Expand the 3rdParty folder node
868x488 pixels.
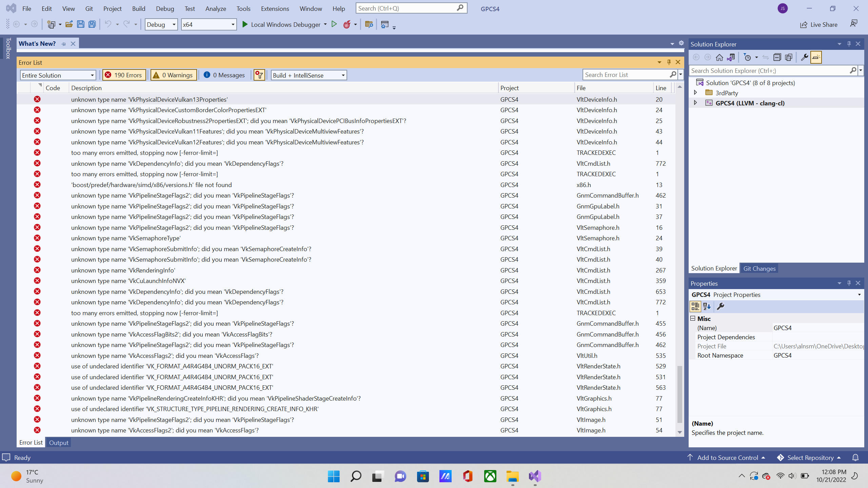click(695, 93)
